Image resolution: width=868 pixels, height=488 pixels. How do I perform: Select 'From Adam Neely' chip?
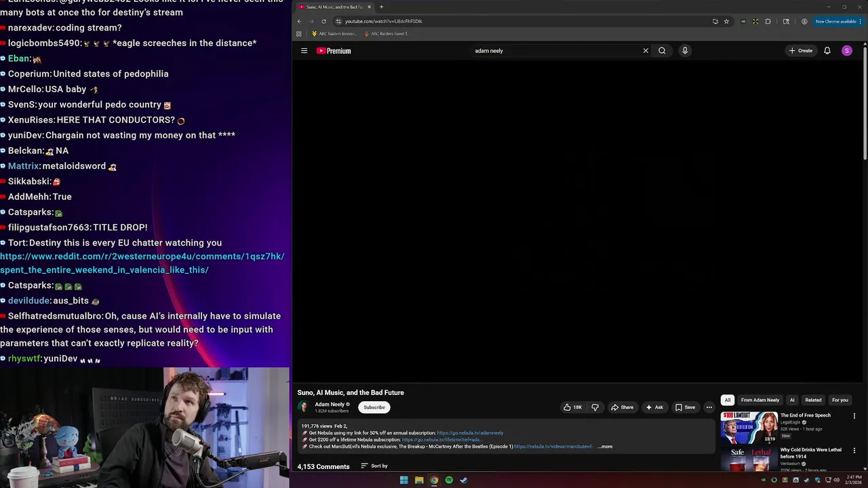(760, 400)
